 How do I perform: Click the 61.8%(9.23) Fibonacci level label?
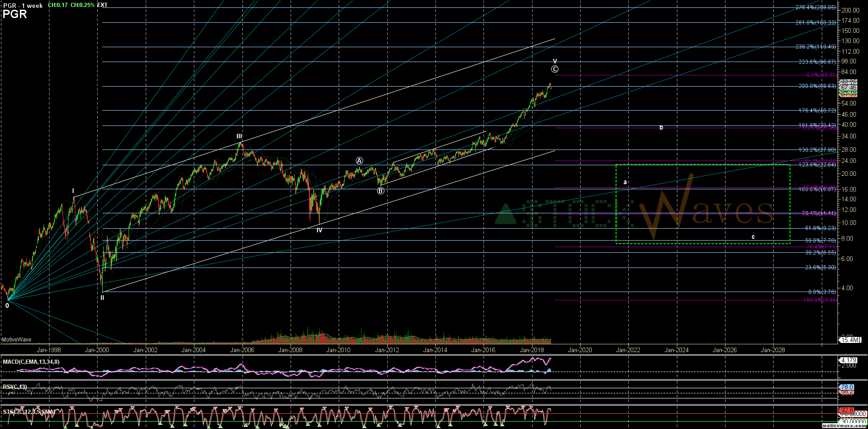pos(820,228)
